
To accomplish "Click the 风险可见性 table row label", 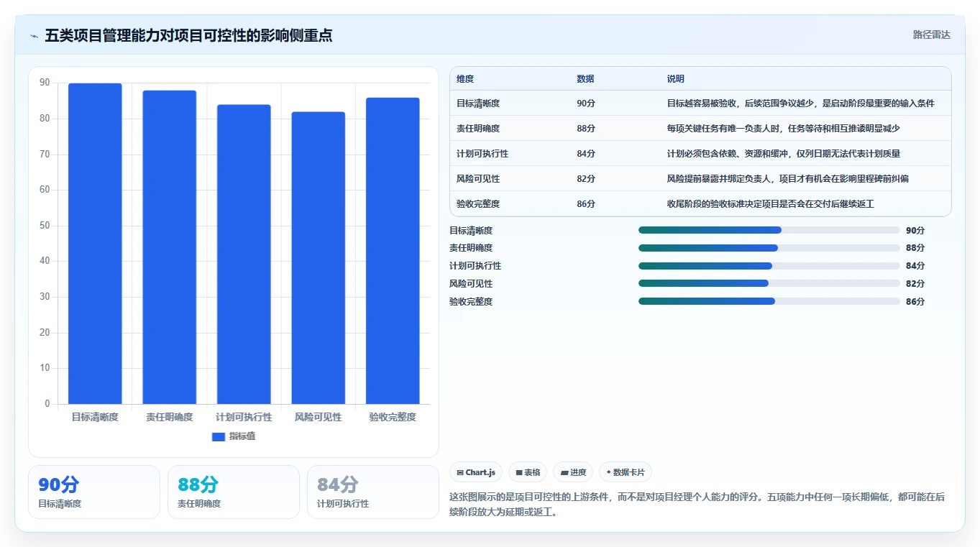I will tap(478, 179).
